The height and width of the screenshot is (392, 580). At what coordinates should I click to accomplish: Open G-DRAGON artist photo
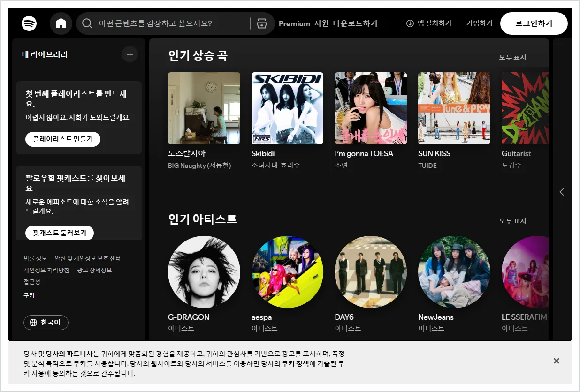point(204,272)
